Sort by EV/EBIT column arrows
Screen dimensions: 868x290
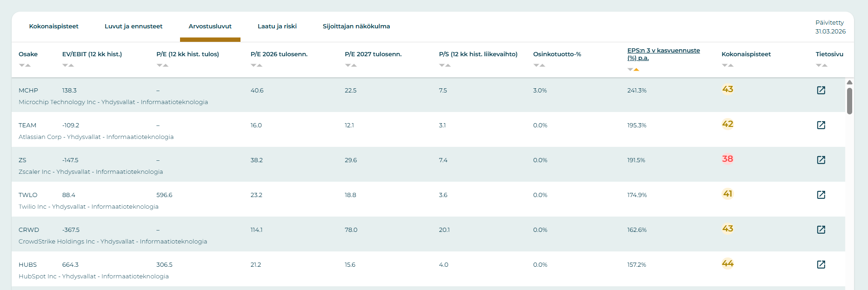tap(68, 66)
